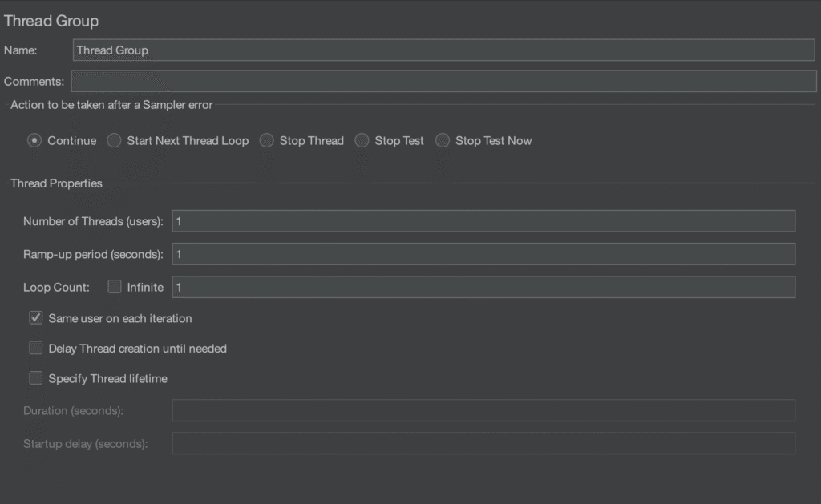Enable Delay Thread creation until needed
Screen dimensions: 821x504
pyautogui.click(x=36, y=349)
